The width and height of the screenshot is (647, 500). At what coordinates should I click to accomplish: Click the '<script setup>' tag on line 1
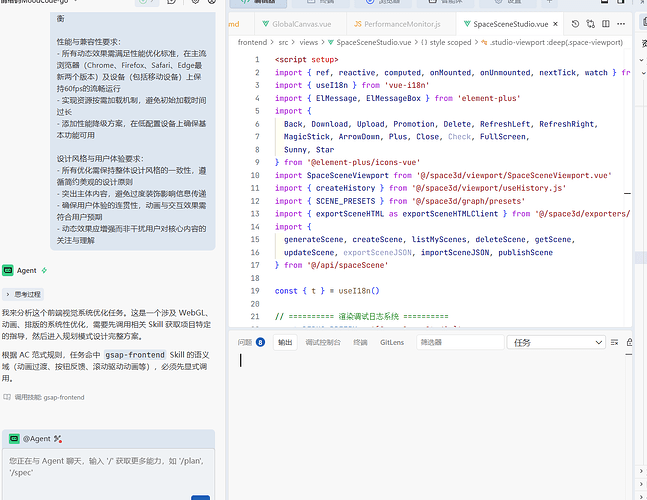coord(307,59)
